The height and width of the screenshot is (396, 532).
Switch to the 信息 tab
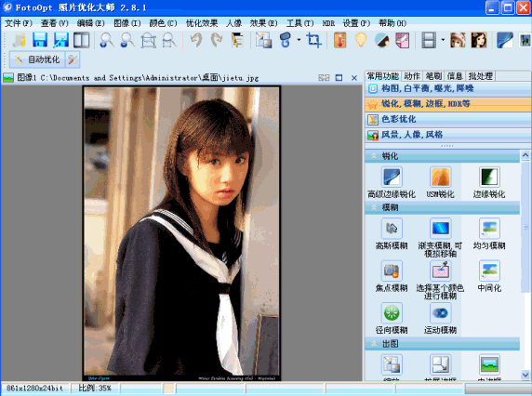[x=455, y=76]
